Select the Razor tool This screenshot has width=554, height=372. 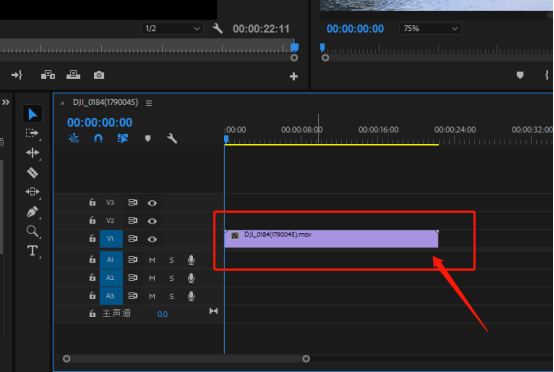coord(33,173)
